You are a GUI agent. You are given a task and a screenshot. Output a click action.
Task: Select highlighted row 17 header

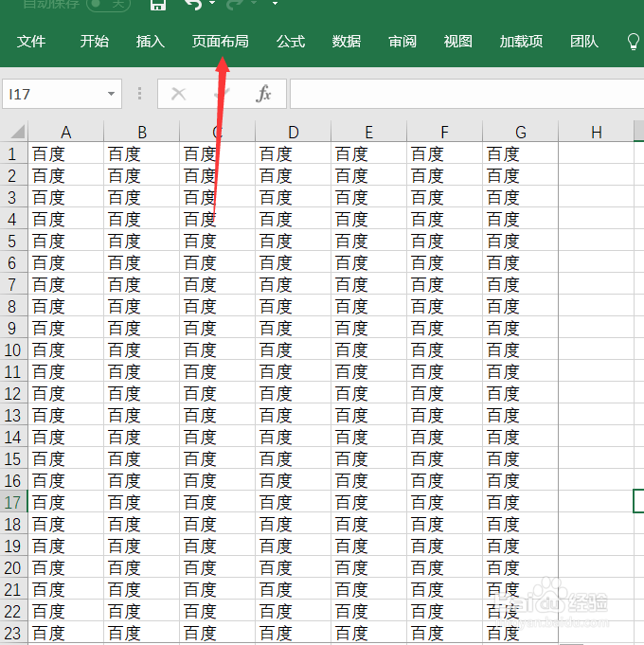(13, 503)
